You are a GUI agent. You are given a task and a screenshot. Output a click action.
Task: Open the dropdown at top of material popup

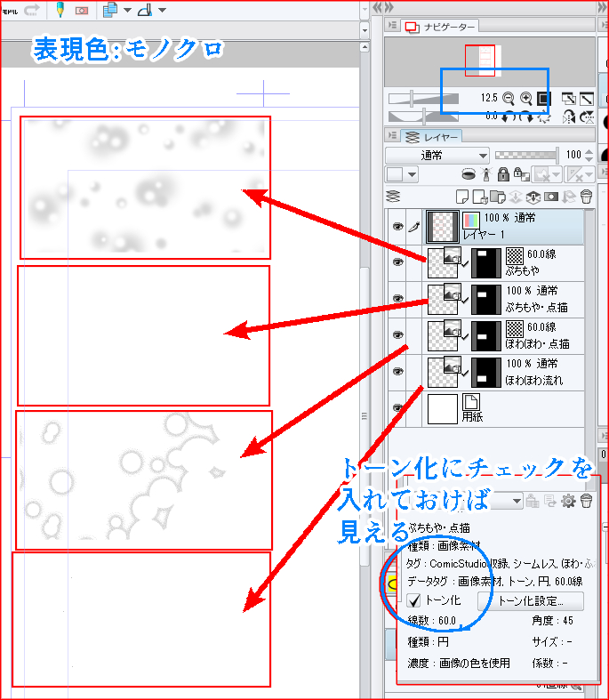[517, 501]
